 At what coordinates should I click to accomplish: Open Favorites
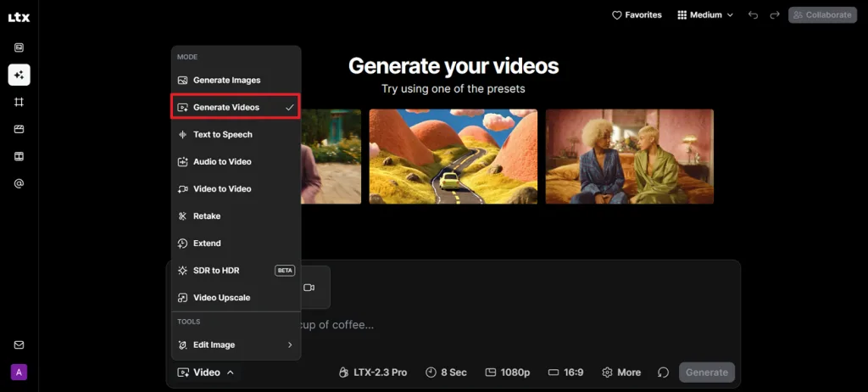pos(637,15)
